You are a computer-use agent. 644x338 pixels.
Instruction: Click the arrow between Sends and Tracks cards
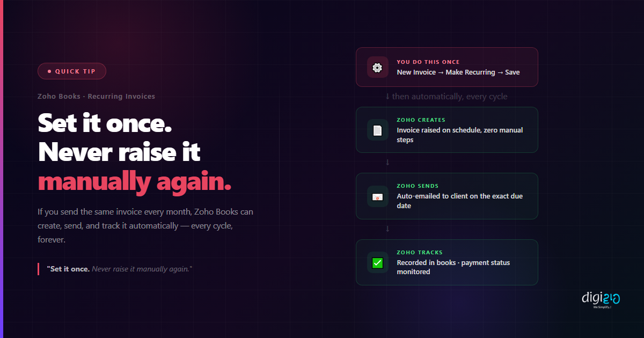(387, 229)
